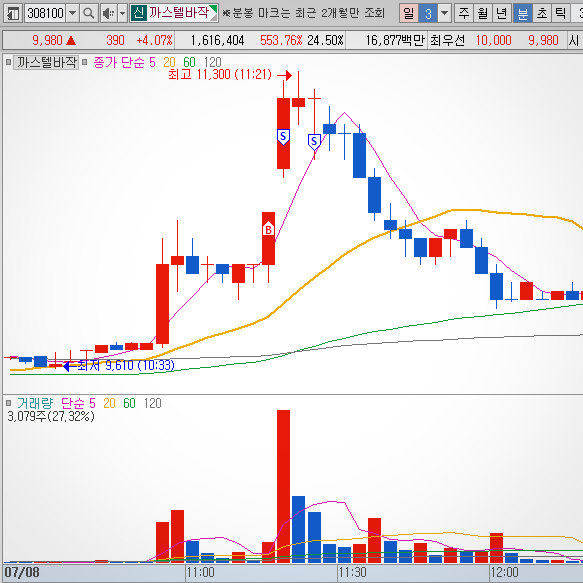This screenshot has height=583, width=583.
Task: Click the green corner flag on the stock name box
Action: coord(213,9)
